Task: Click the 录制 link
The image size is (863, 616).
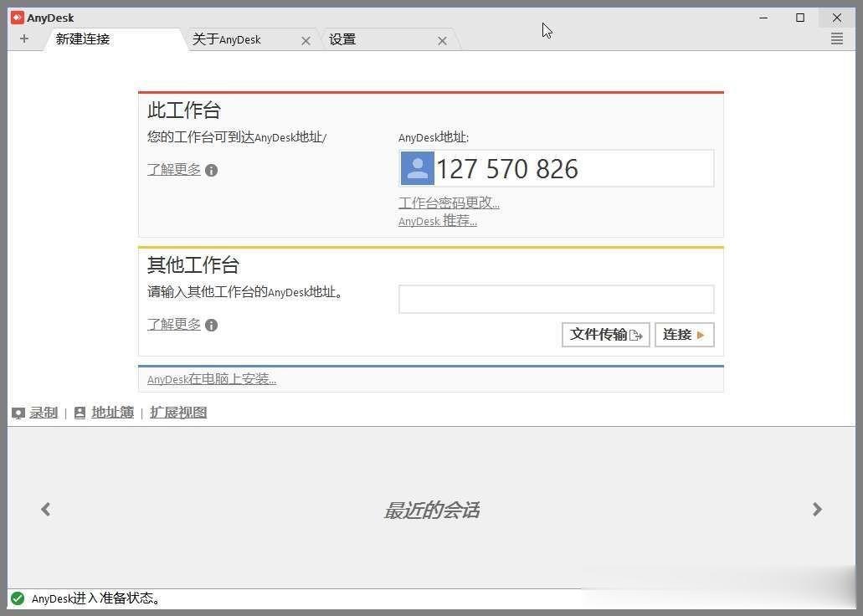Action: (44, 413)
